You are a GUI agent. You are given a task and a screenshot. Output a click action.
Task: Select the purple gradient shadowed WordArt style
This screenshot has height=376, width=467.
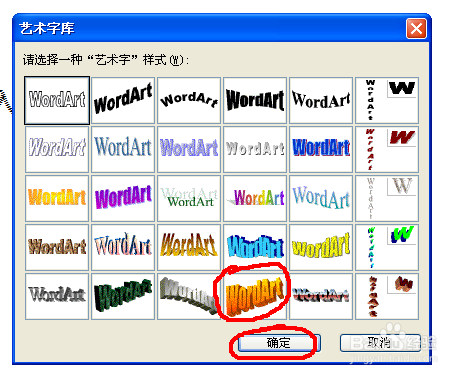click(x=189, y=149)
